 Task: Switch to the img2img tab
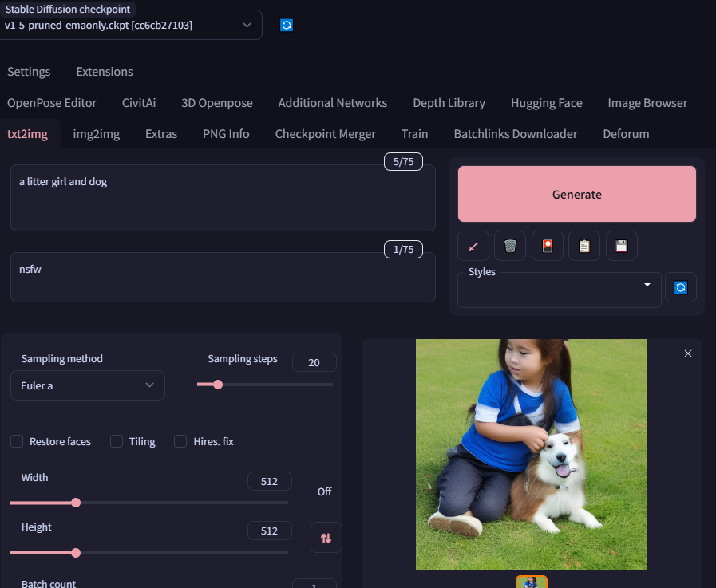97,134
